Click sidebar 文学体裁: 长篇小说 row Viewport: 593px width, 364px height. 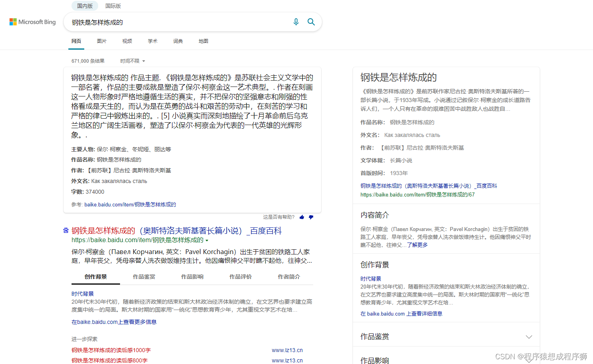point(386,160)
